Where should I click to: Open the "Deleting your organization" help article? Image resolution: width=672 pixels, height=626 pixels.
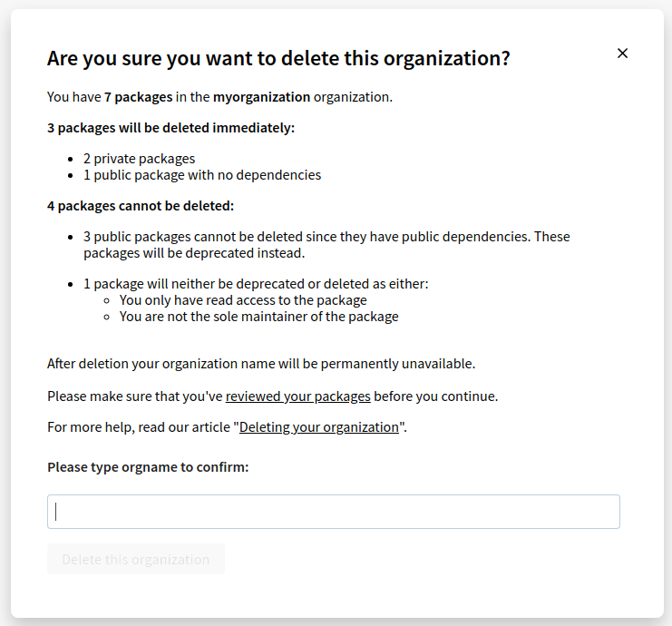(319, 427)
